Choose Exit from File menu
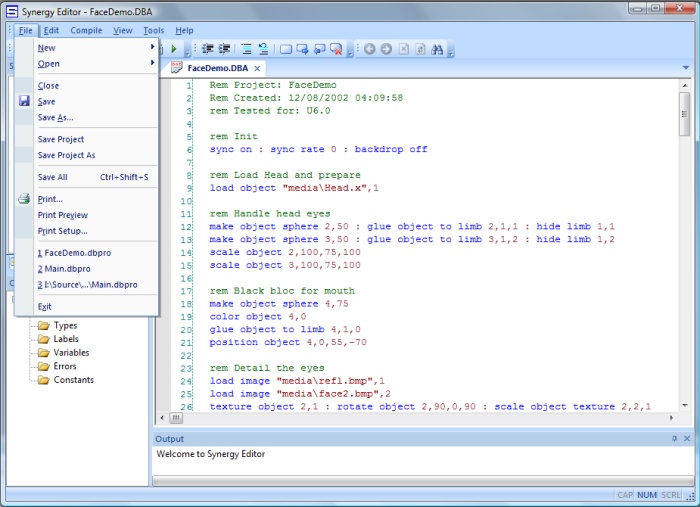Image resolution: width=700 pixels, height=507 pixels. (x=87, y=307)
